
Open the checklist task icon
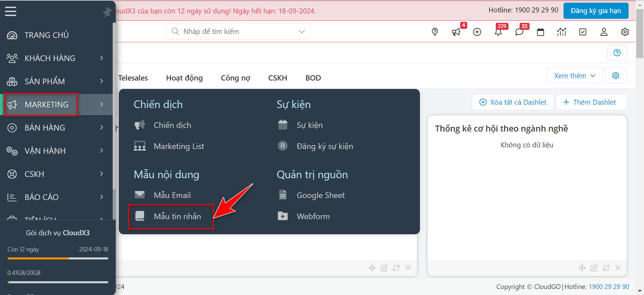[583, 32]
